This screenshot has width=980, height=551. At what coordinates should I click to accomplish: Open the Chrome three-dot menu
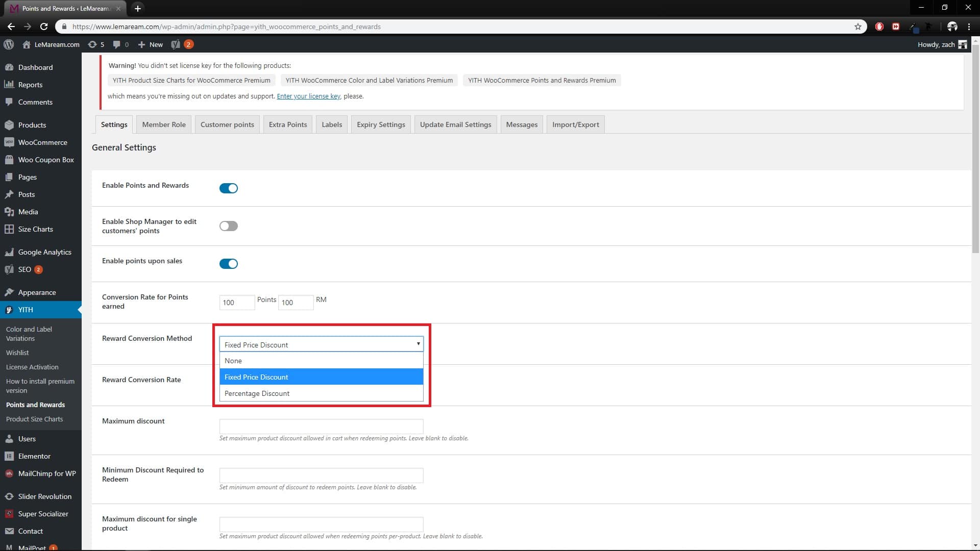tap(969, 27)
